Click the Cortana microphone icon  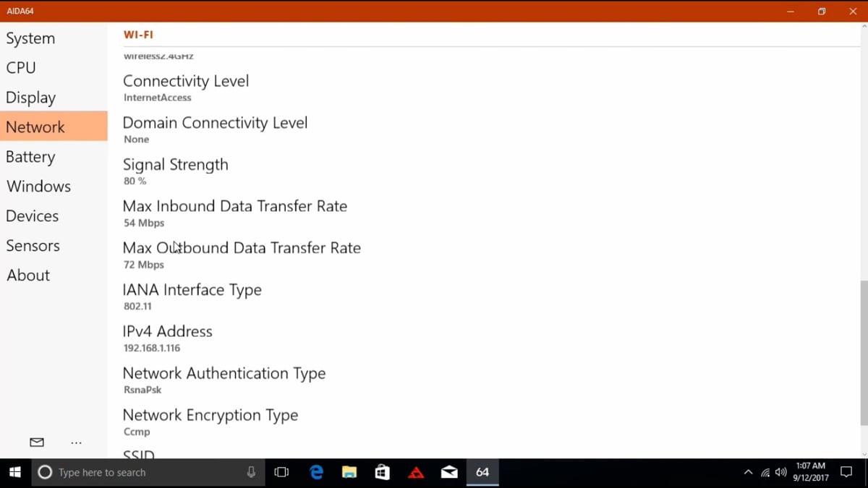click(251, 472)
